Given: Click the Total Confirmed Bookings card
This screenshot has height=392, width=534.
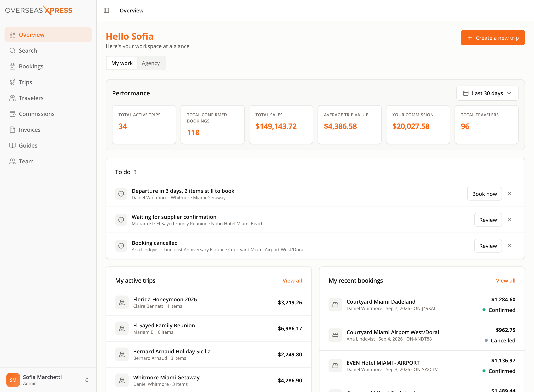Looking at the screenshot, I should (x=212, y=125).
